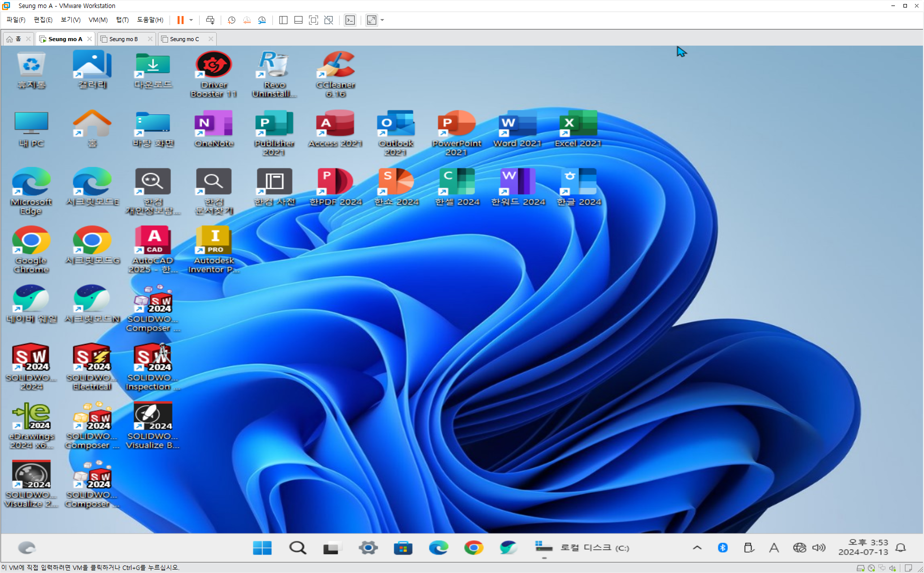Select the Access 2021 icon
924x573 pixels.
[336, 129]
